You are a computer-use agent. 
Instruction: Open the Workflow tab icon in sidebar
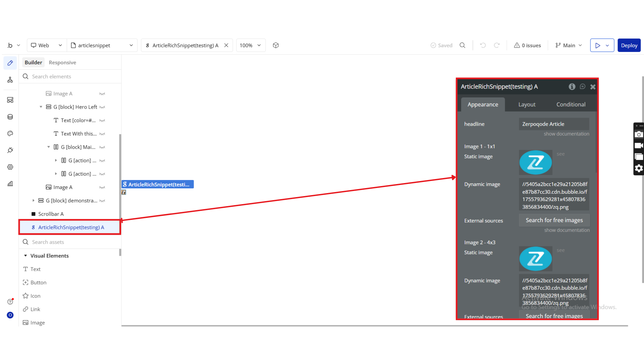pyautogui.click(x=10, y=80)
